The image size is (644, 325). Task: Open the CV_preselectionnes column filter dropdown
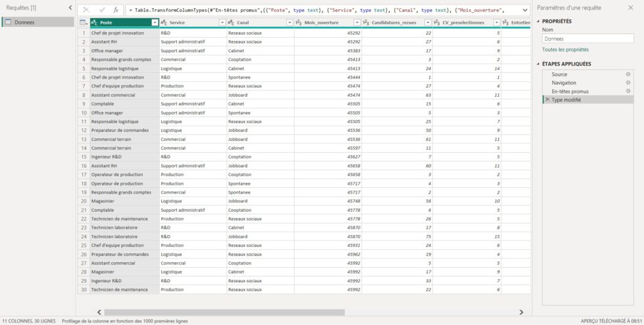tap(497, 23)
